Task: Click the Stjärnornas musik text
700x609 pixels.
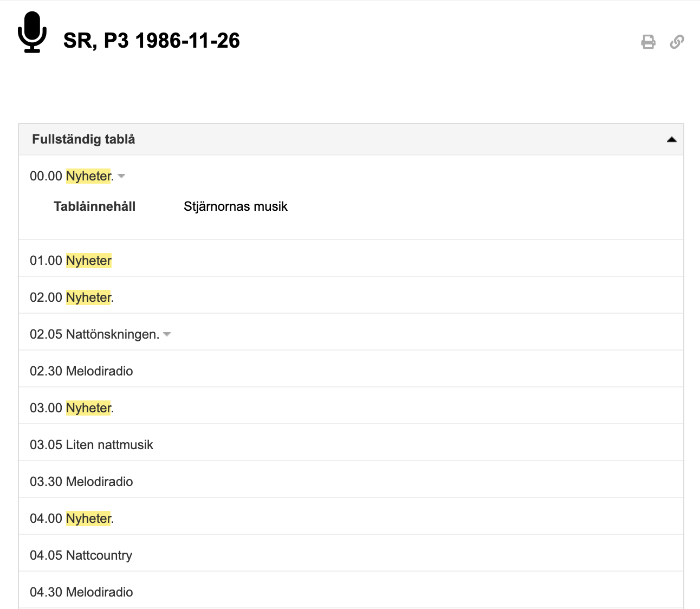Action: pyautogui.click(x=236, y=206)
